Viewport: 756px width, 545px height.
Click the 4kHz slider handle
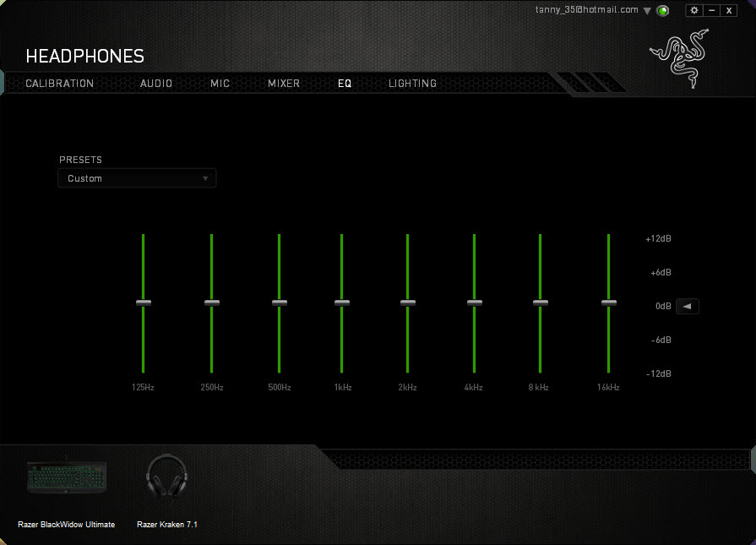(x=475, y=302)
